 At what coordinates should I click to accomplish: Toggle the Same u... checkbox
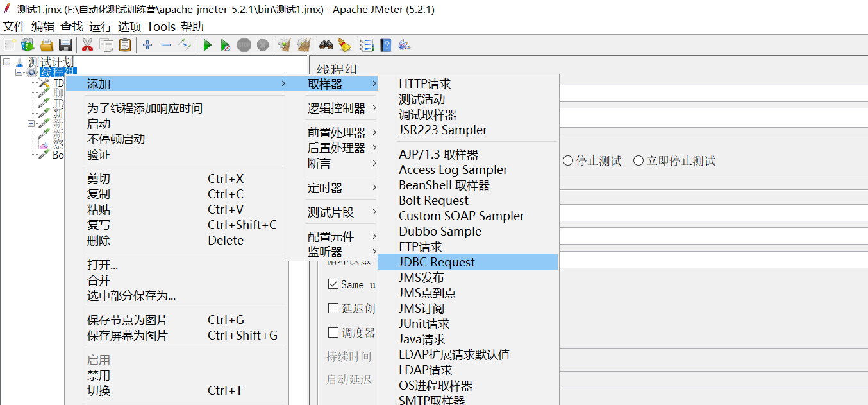(x=333, y=284)
